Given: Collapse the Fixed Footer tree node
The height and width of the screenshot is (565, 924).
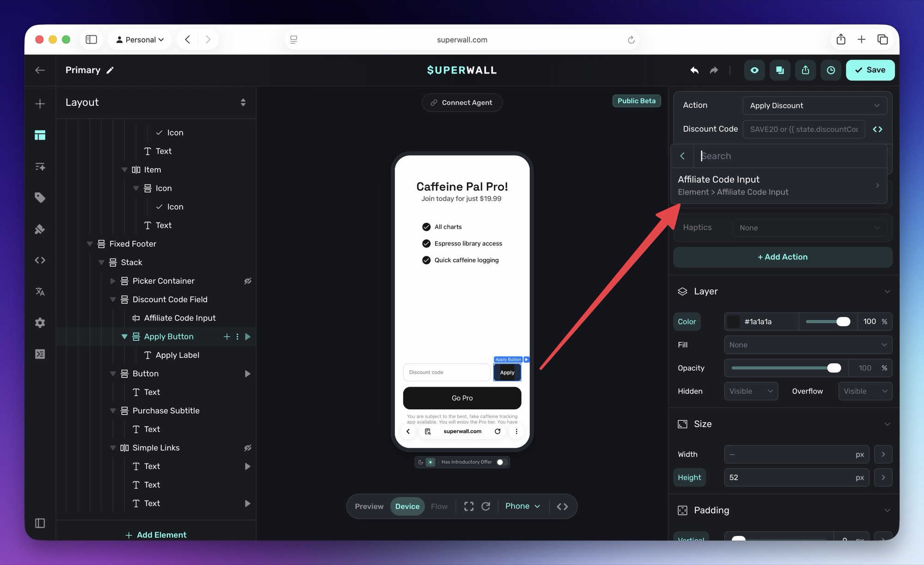Looking at the screenshot, I should pyautogui.click(x=90, y=244).
